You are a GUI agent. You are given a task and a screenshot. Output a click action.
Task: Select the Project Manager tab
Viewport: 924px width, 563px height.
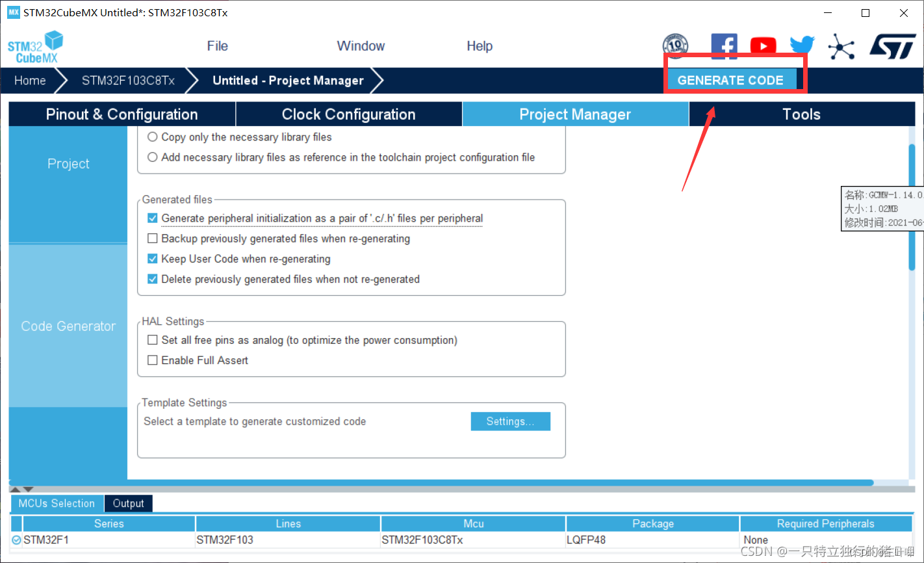click(x=575, y=114)
